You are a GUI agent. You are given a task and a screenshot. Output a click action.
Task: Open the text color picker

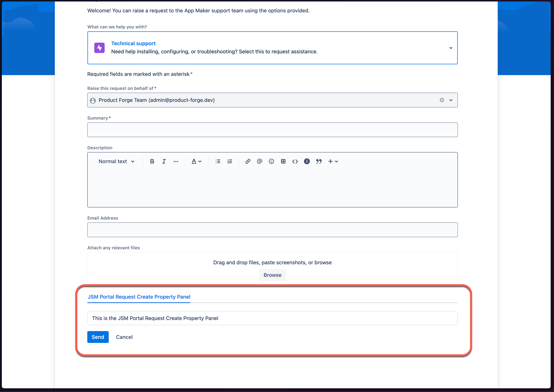point(196,161)
